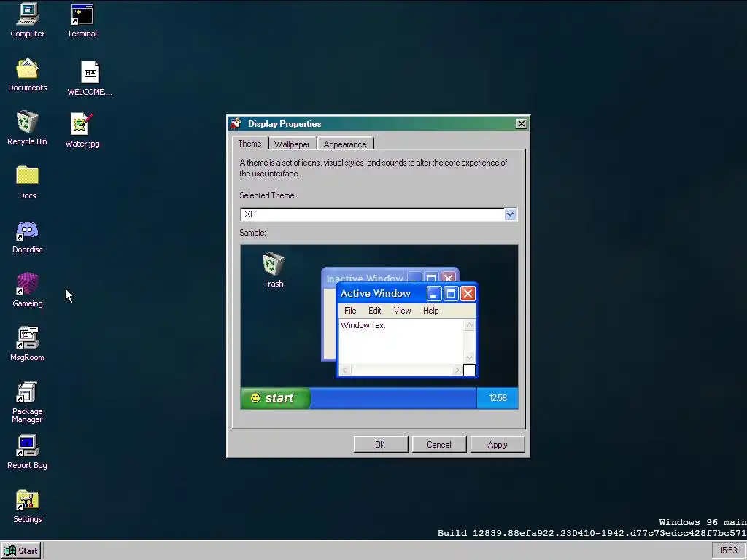This screenshot has height=560, width=747.
Task: Click the green start button in sample preview
Action: pos(275,398)
